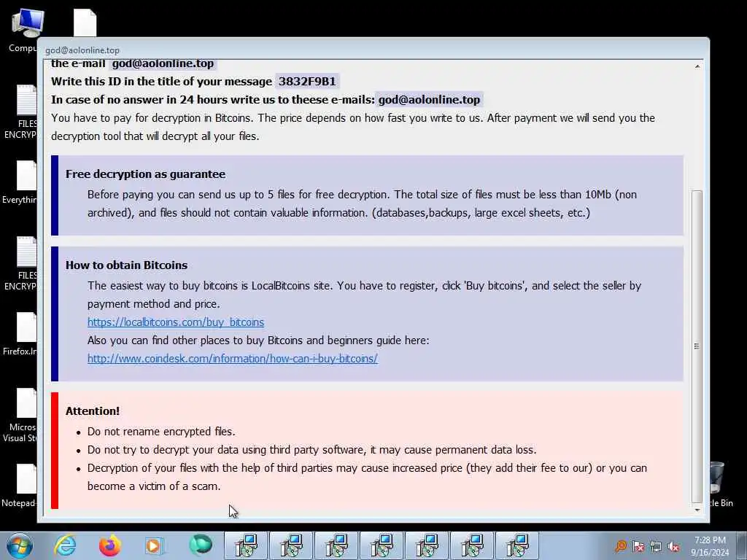Image resolution: width=747 pixels, height=560 pixels.
Task: Open the Windows Start menu orb
Action: pyautogui.click(x=20, y=545)
